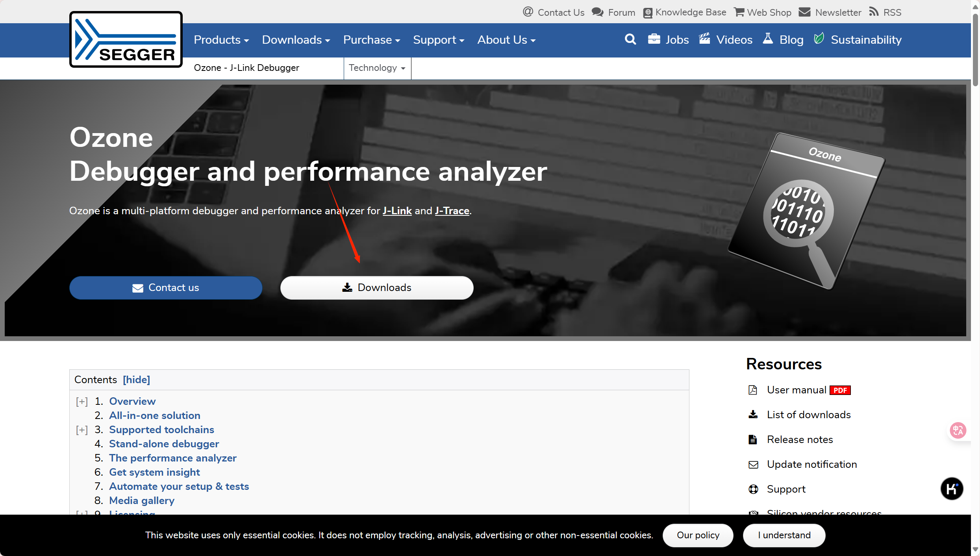Click the black H floating icon

click(x=952, y=489)
